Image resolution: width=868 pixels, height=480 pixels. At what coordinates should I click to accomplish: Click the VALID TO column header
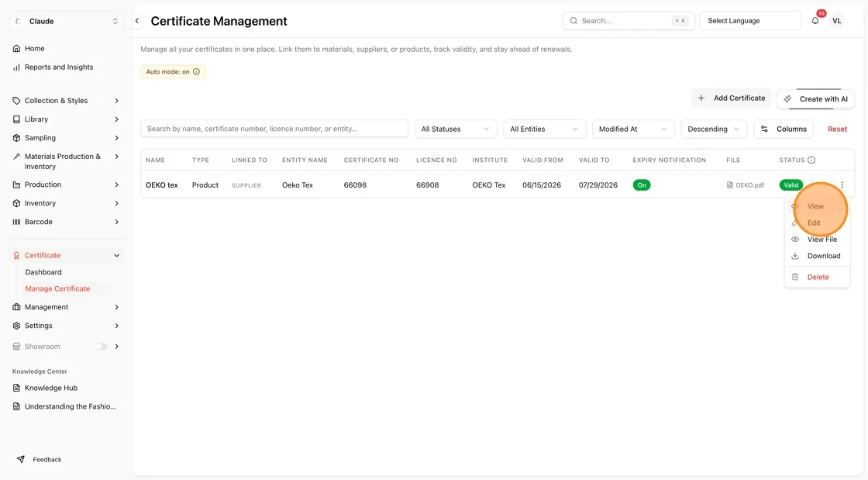[594, 160]
